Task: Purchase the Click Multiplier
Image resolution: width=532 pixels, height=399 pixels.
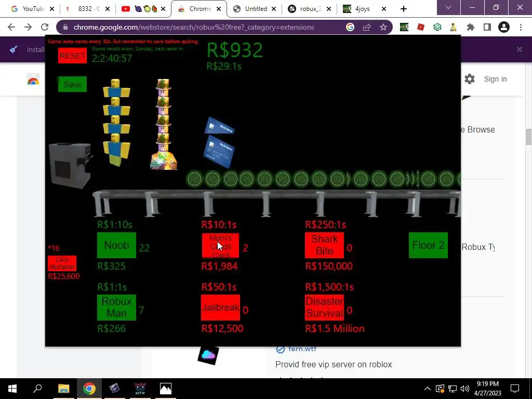Action: (x=62, y=263)
